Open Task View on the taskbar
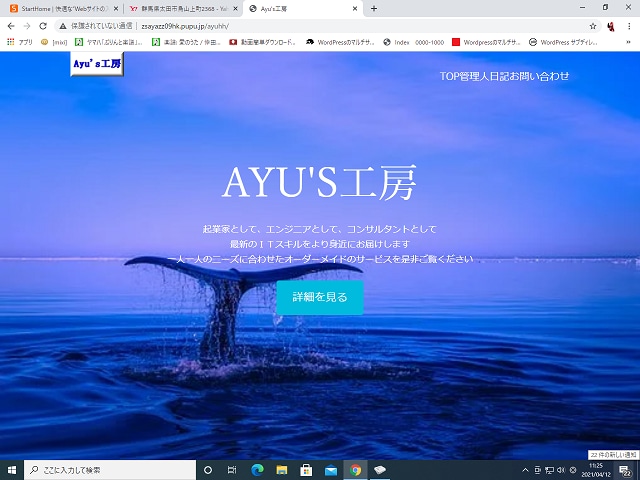 click(232, 470)
